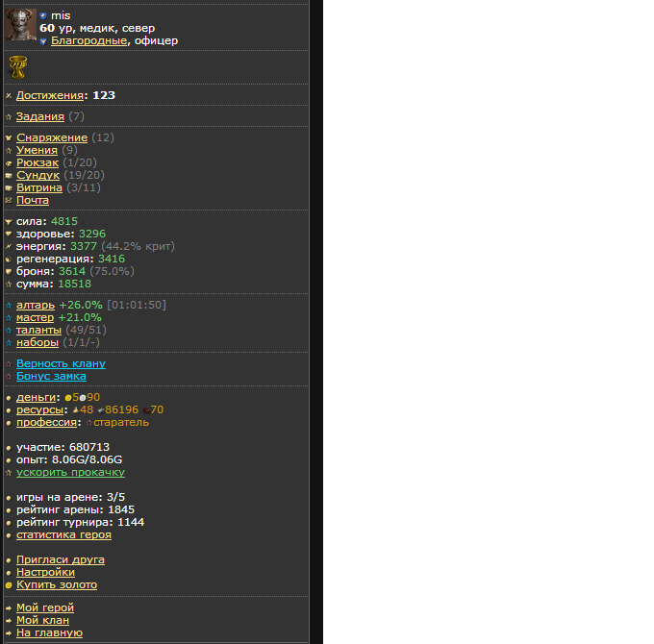Click the regeneration icon beside регенерация
Image resolution: width=654 pixels, height=644 pixels.
[9, 260]
